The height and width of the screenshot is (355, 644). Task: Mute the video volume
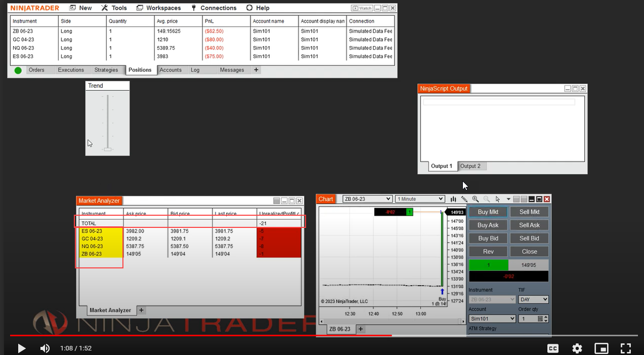[x=45, y=348]
